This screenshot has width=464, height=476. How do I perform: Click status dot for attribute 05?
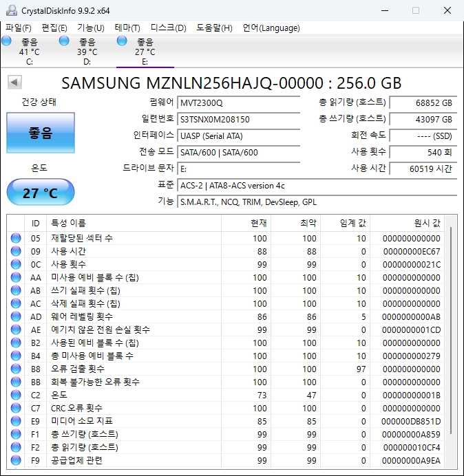point(16,238)
